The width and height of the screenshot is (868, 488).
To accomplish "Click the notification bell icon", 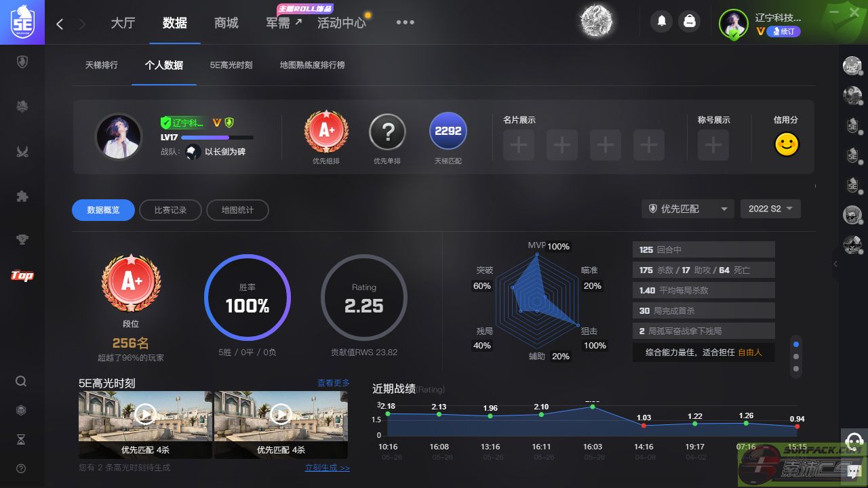I will (662, 22).
